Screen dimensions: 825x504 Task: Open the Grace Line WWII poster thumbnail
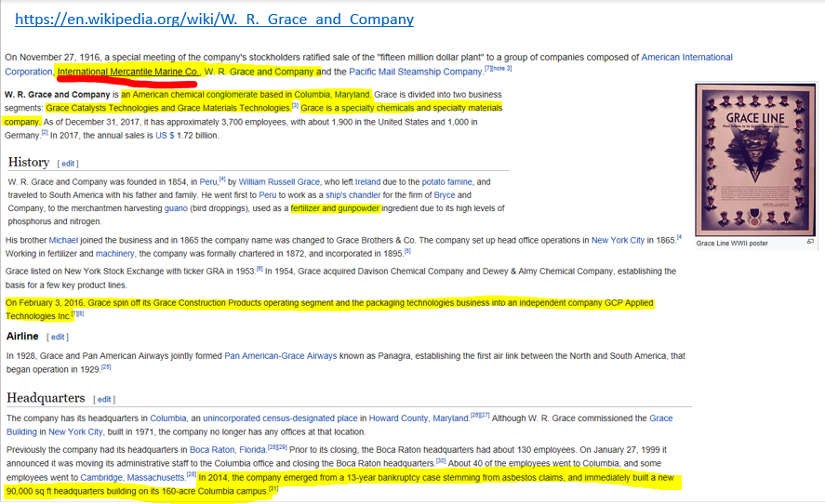tap(755, 159)
